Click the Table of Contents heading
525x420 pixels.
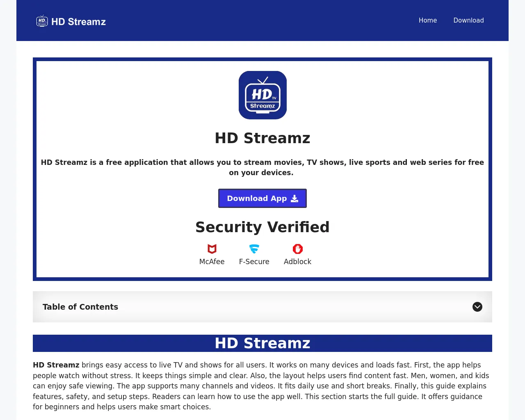(x=80, y=307)
